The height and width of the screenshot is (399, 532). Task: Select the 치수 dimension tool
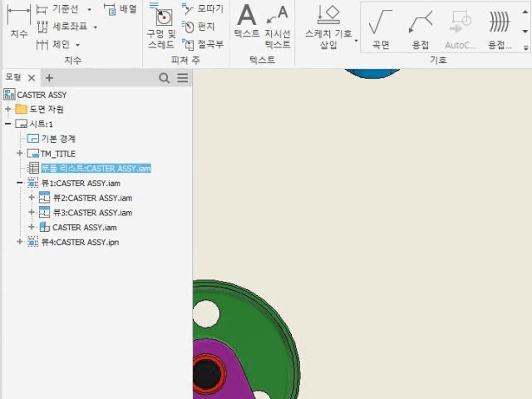18,22
